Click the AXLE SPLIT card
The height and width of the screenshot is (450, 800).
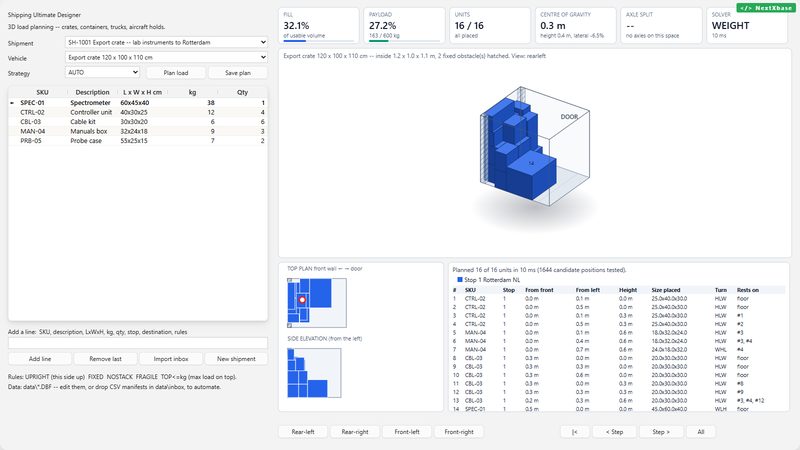(x=661, y=26)
